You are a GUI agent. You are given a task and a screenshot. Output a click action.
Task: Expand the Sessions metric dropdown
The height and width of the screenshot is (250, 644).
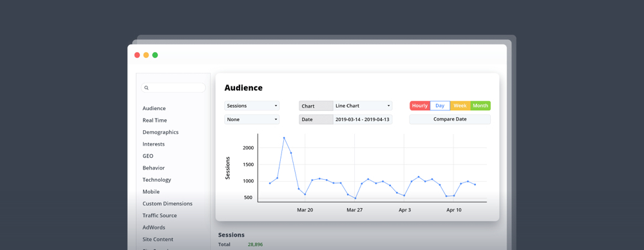pyautogui.click(x=252, y=106)
